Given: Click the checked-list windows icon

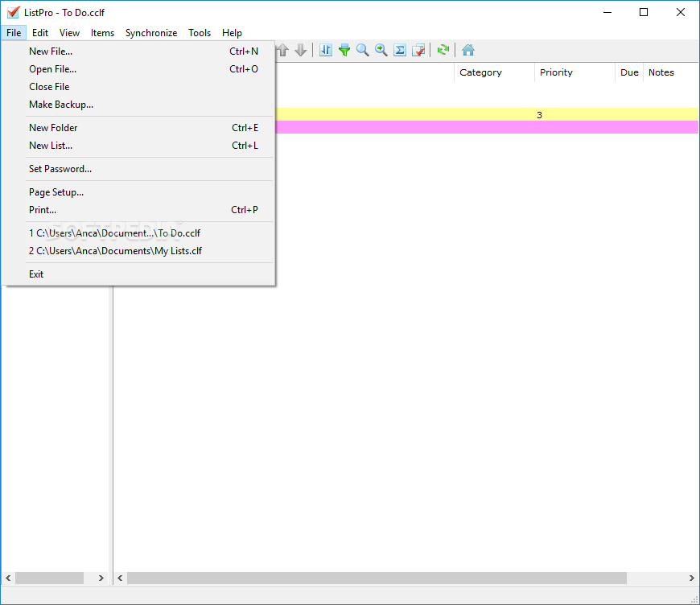Looking at the screenshot, I should [x=418, y=50].
